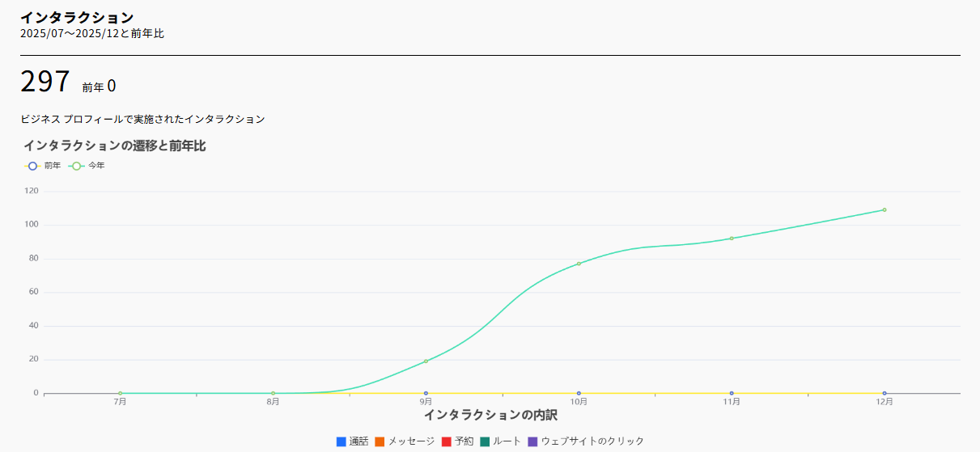Select the メッセージ legend label text
The width and height of the screenshot is (980, 452).
click(x=411, y=441)
